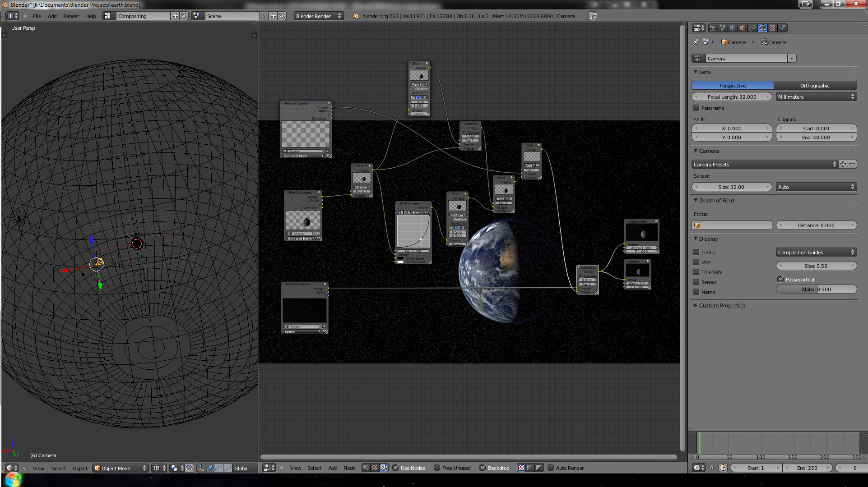Image resolution: width=868 pixels, height=487 pixels.
Task: Open the Camera Presets dropdown
Action: 765,165
